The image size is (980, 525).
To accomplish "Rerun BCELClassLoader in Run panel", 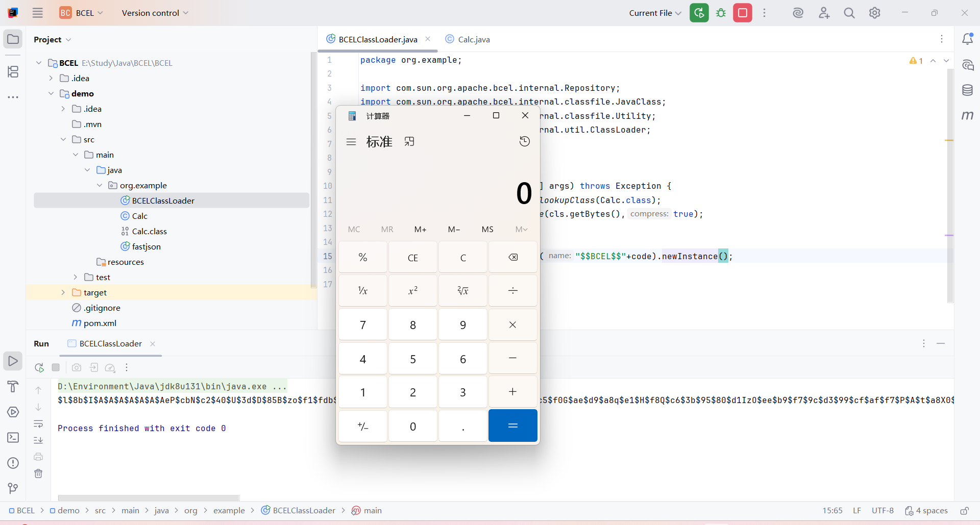I will pyautogui.click(x=39, y=367).
